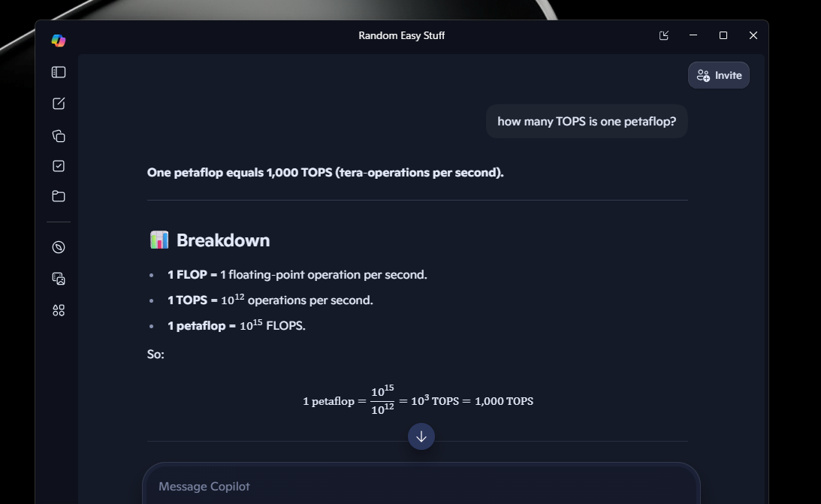Minimize the Copilot window
The width and height of the screenshot is (821, 504).
(693, 35)
